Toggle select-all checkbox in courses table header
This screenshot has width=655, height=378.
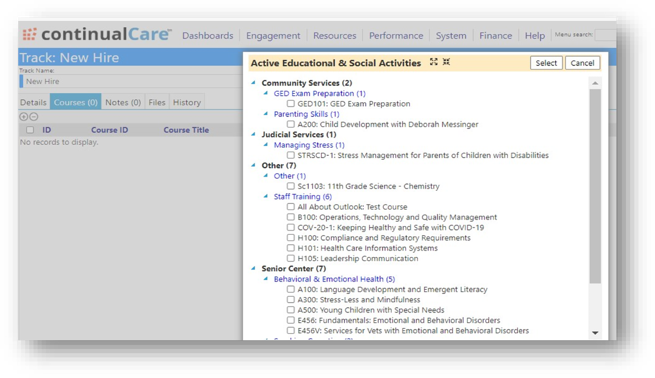[30, 130]
